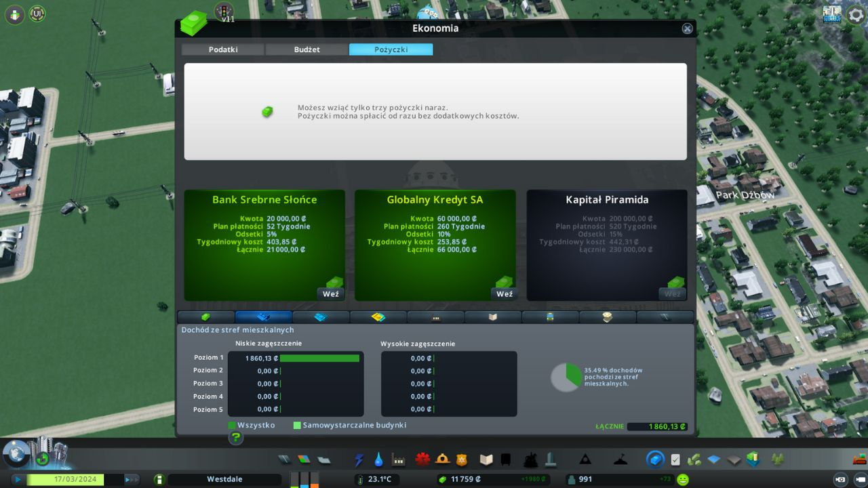Take the Bank Srebrne Słońce loan
Screen dimensions: 868x488
coord(331,294)
